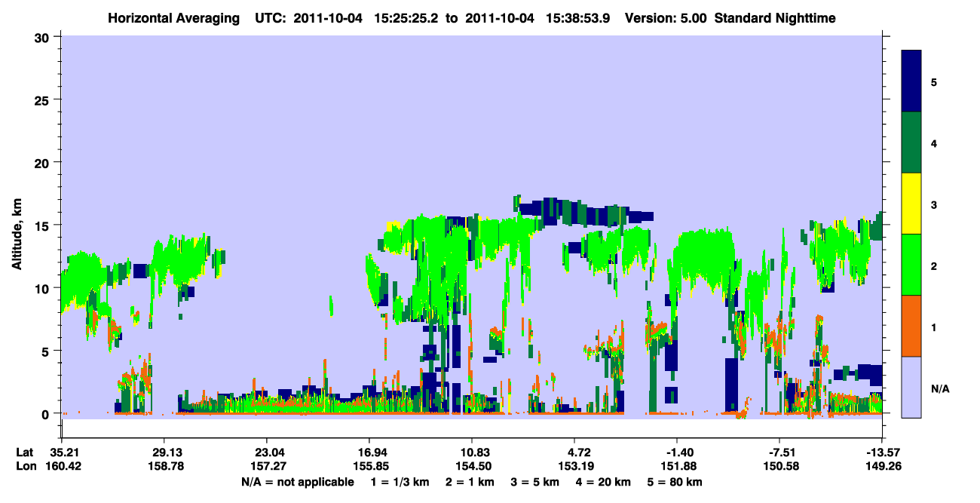Click the legend text '5 = 80 km'

(x=674, y=482)
